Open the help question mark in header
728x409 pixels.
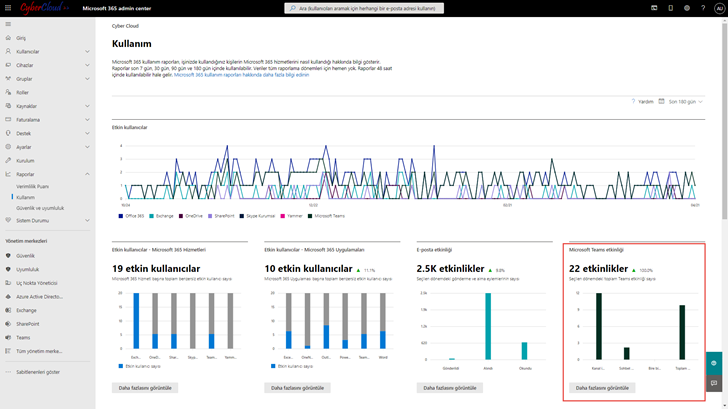click(703, 8)
